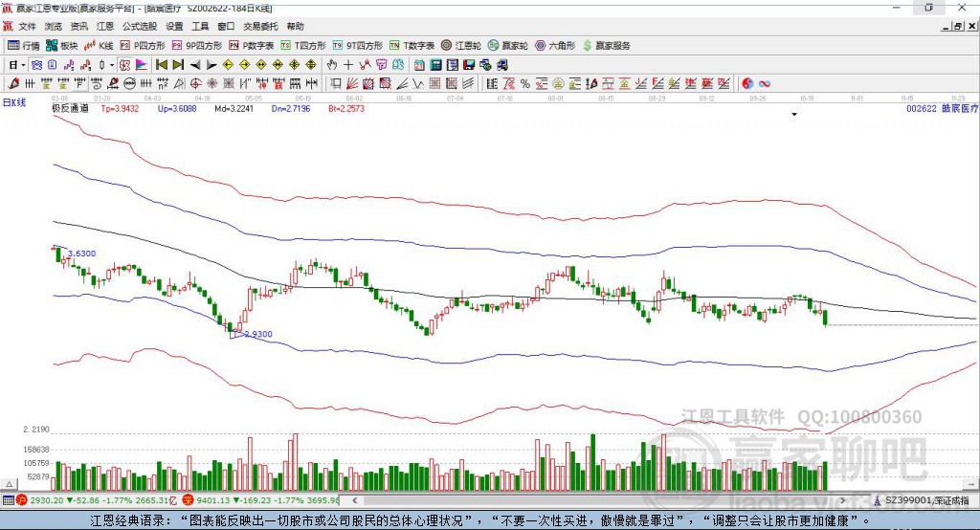Expand the candlestick style dropdown arrow
The image size is (980, 530).
click(x=112, y=65)
